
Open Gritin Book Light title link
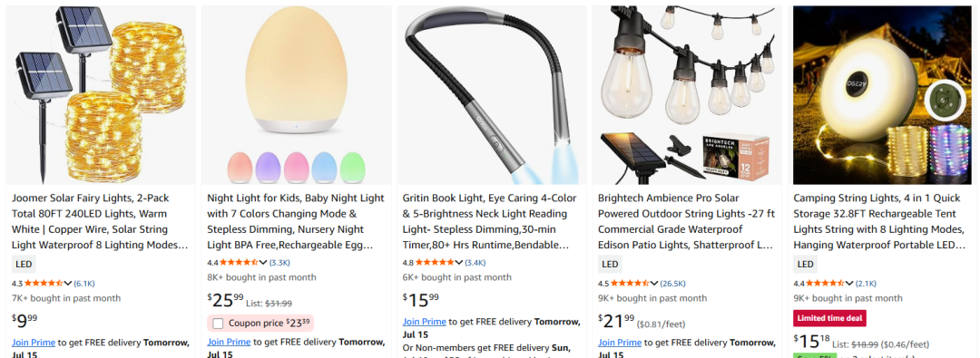pos(490,221)
